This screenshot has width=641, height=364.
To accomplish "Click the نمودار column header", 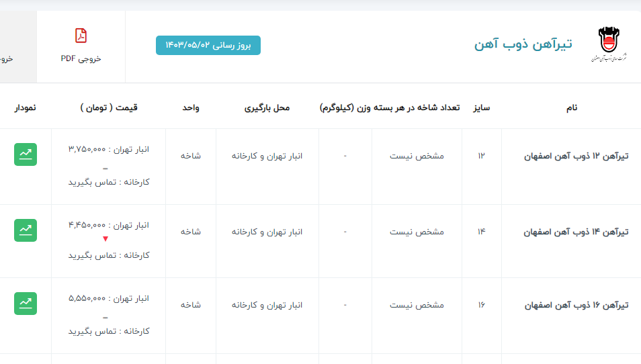I will tap(26, 107).
